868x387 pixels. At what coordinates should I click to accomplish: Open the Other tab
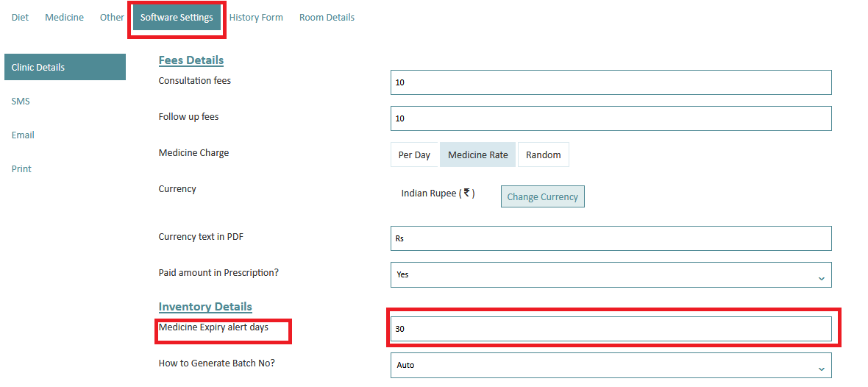pos(112,17)
